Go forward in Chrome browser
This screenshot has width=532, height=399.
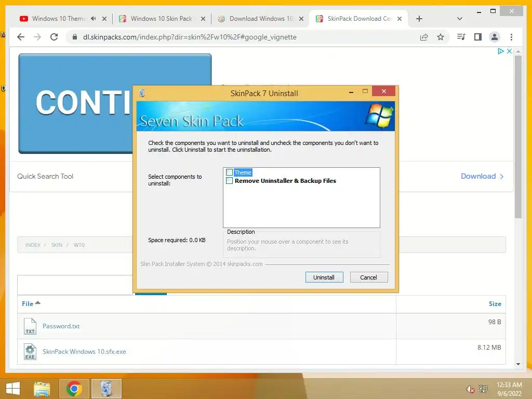click(x=37, y=37)
